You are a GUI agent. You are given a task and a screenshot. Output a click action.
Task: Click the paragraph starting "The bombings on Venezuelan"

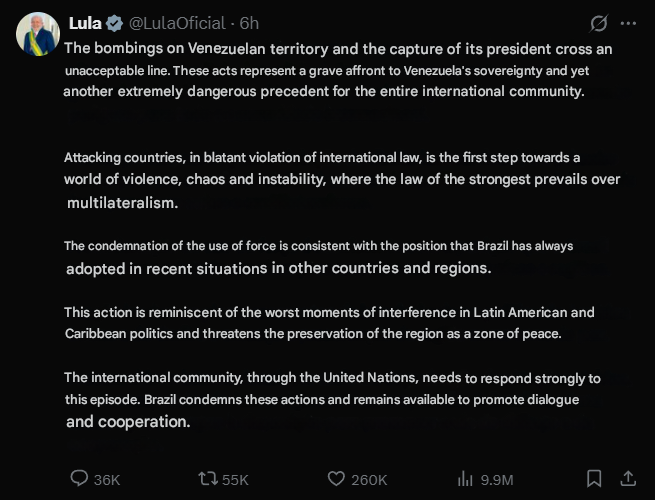(338, 70)
